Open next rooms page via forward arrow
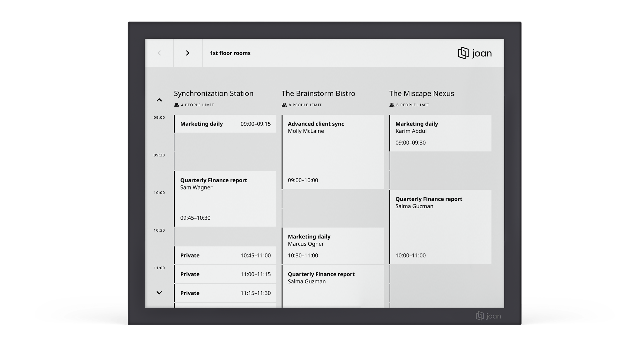 pos(188,53)
